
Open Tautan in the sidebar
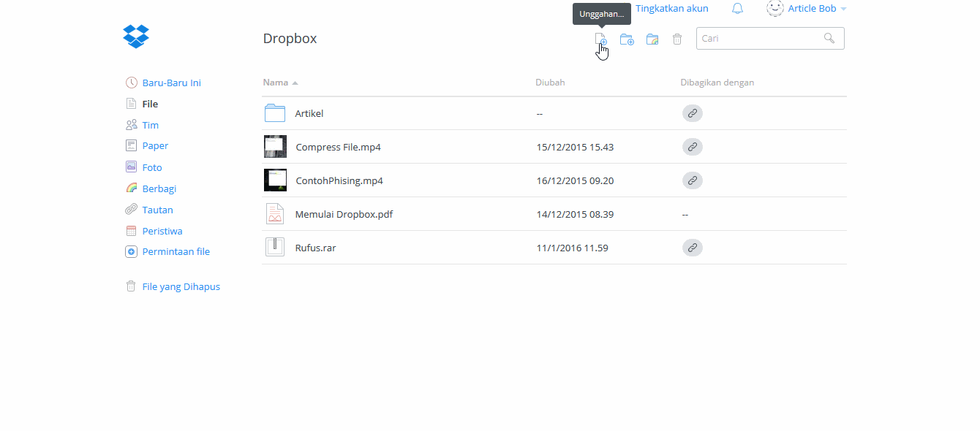pyautogui.click(x=158, y=210)
